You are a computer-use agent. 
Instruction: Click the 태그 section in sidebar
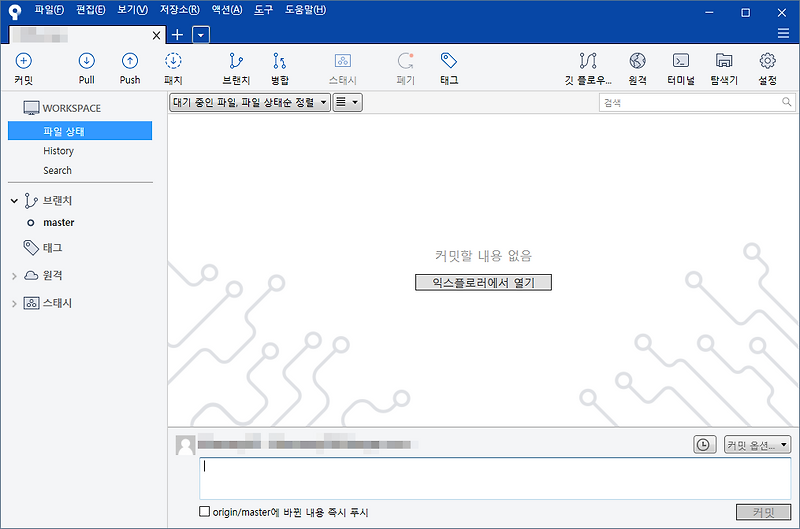pyautogui.click(x=43, y=248)
